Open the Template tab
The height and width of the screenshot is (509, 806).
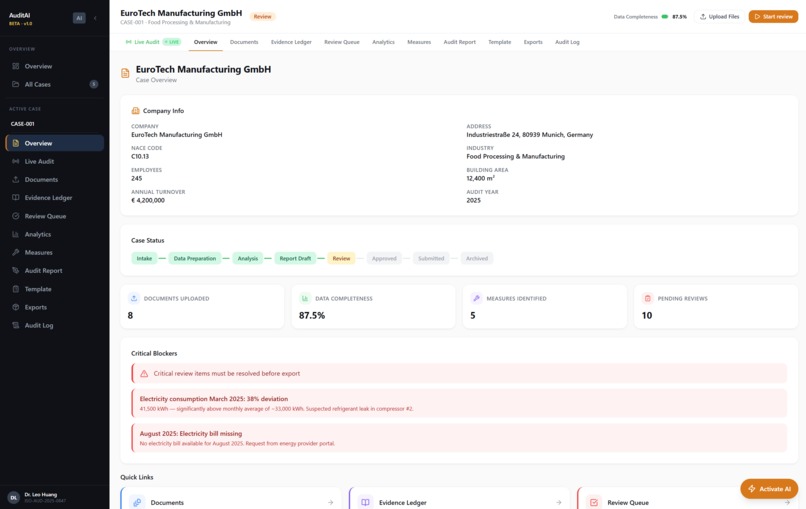(x=500, y=42)
